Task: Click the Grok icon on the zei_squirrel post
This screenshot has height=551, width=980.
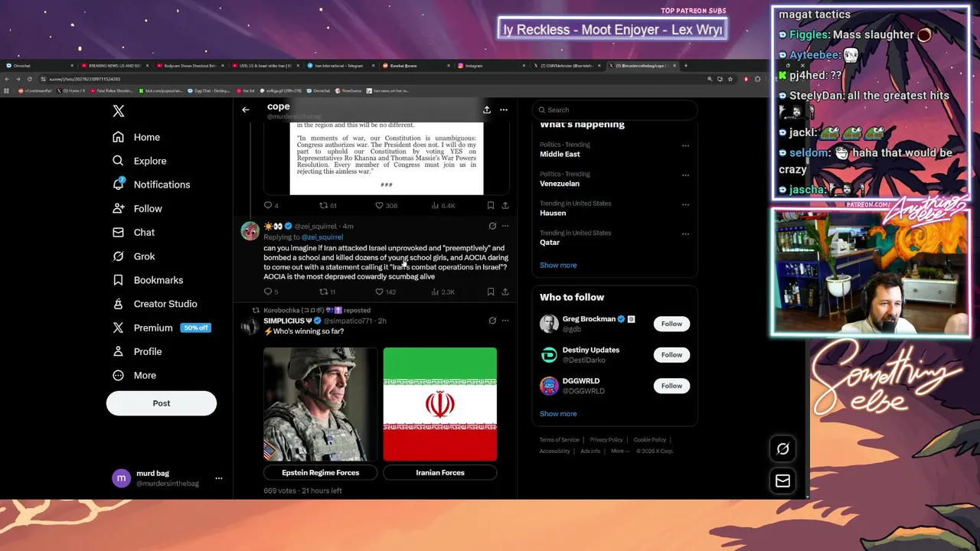Action: point(492,226)
